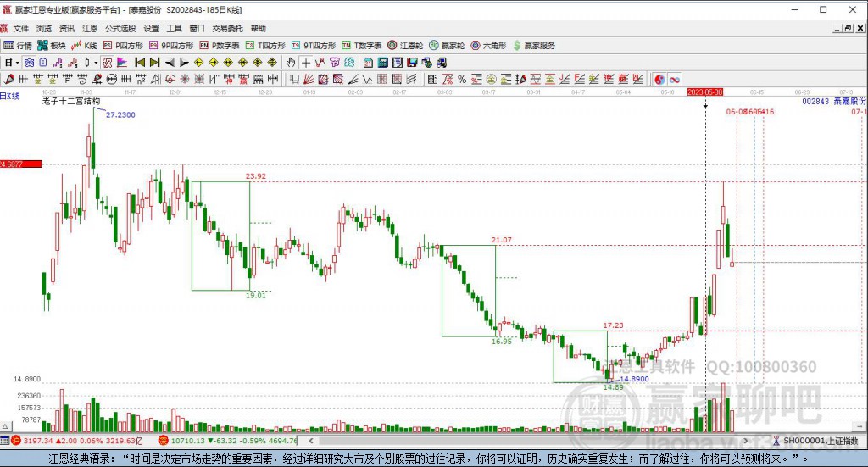Screen dimensions: 868x467
Task: Click the horizontal scrollbar left arrow
Action: 311,441
